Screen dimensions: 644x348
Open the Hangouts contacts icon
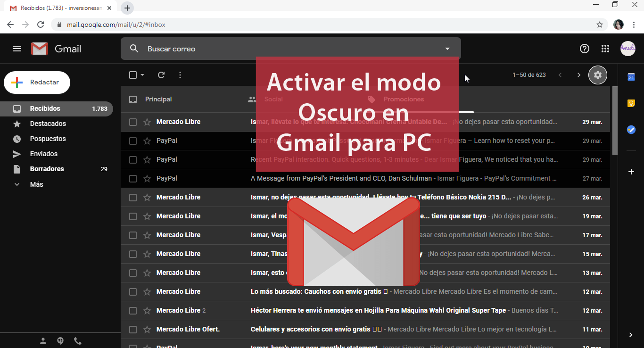[43, 340]
